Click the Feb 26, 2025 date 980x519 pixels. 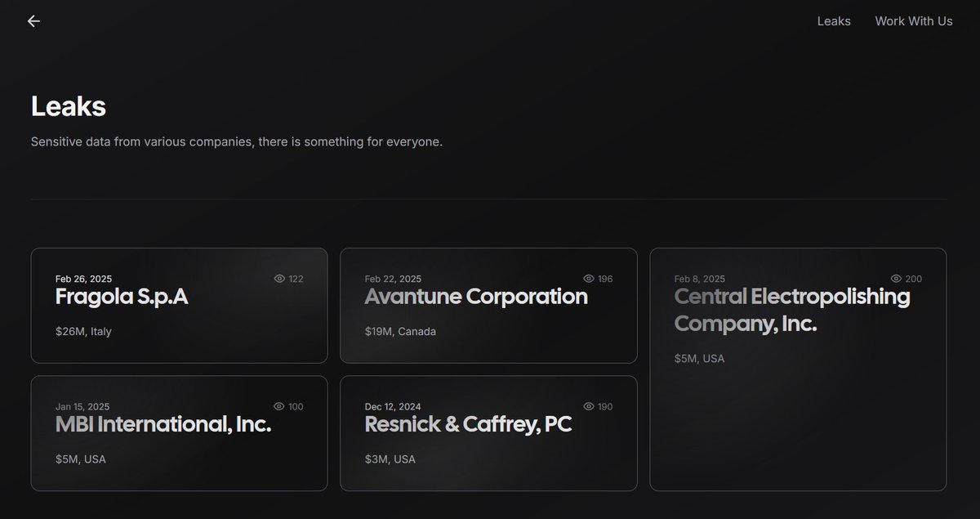tap(84, 279)
